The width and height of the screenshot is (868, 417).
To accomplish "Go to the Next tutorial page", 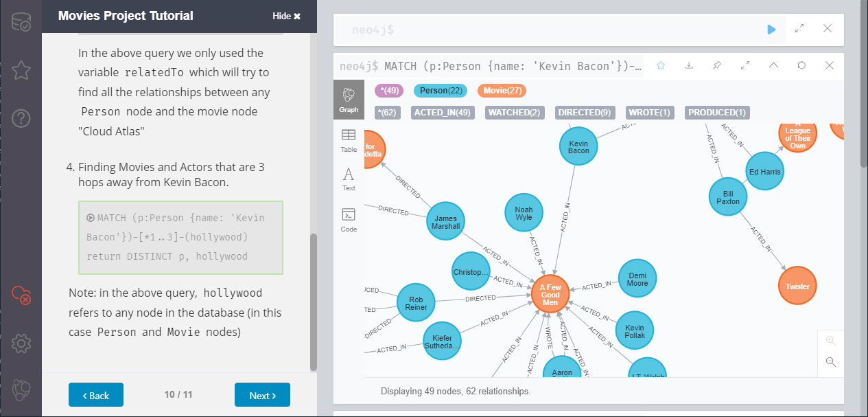I will point(262,395).
